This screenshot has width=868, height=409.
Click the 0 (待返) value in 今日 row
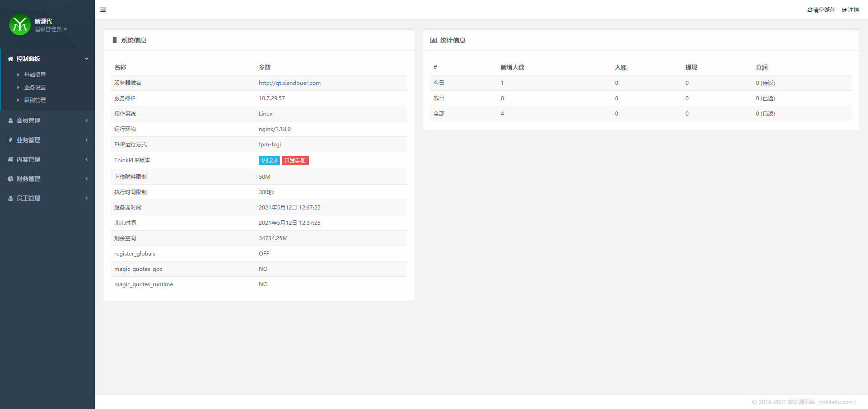point(765,83)
